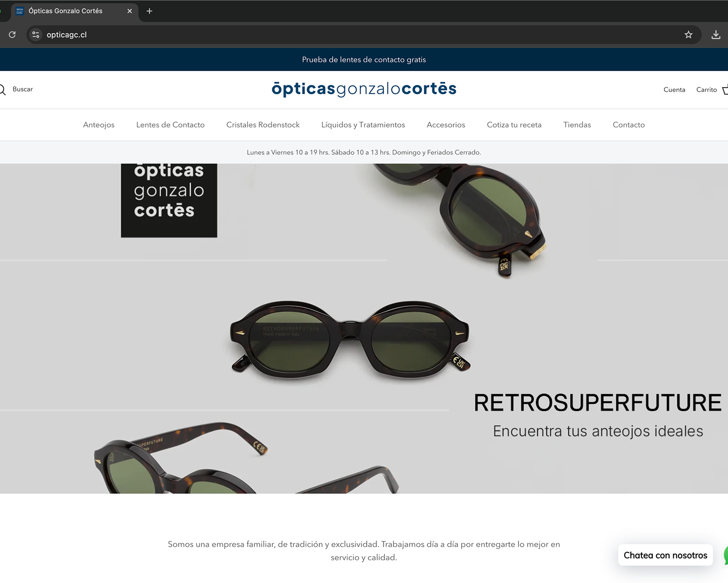
Task: Open the browser downloads icon
Action: (x=716, y=34)
